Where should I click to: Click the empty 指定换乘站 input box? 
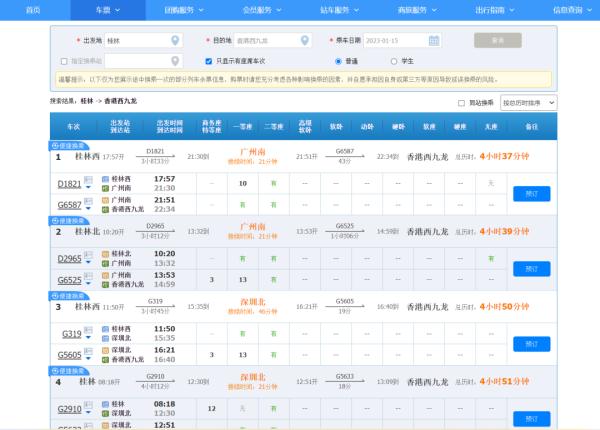coord(143,61)
